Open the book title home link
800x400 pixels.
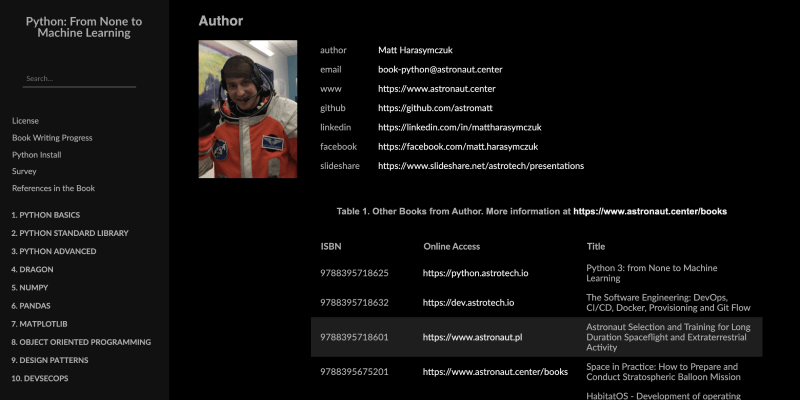pyautogui.click(x=84, y=26)
